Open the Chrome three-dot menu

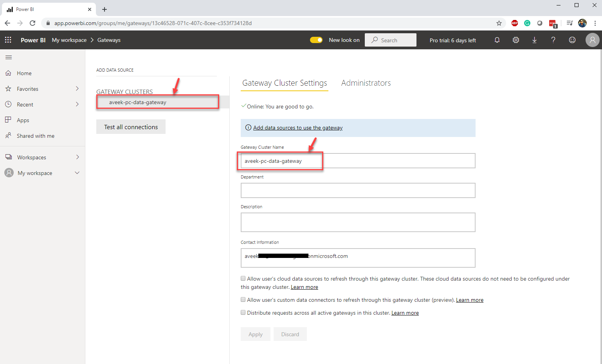[x=595, y=23]
